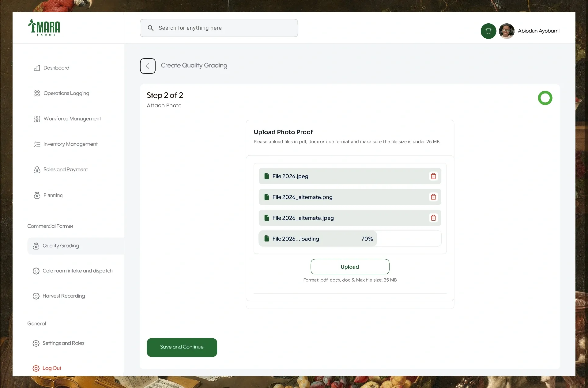The image size is (588, 388).
Task: Click the File 2026_alternate.png document icon
Action: pyautogui.click(x=267, y=197)
